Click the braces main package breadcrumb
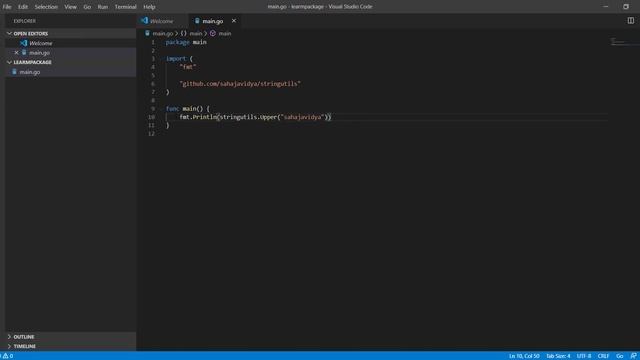 (191, 33)
